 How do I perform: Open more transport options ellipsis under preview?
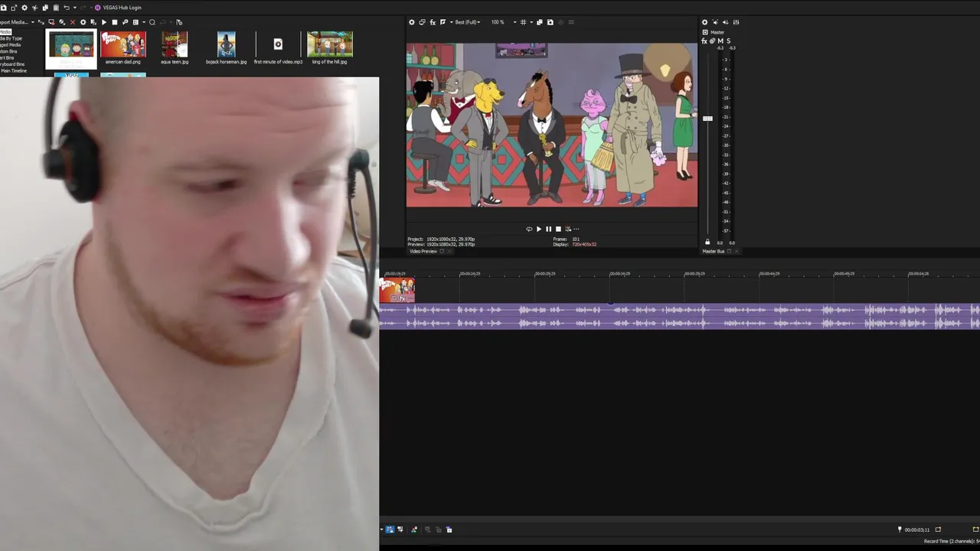(577, 229)
